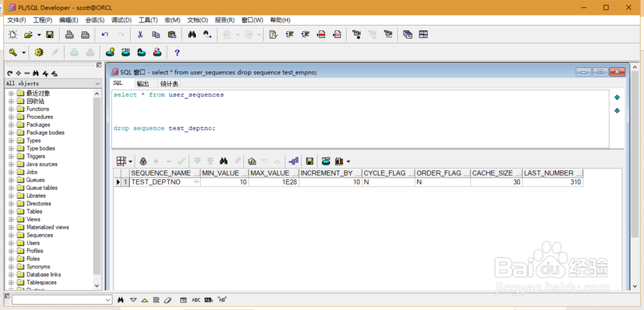The width and height of the screenshot is (644, 310).
Task: Expand the Sequences folder node
Action: pyautogui.click(x=11, y=235)
